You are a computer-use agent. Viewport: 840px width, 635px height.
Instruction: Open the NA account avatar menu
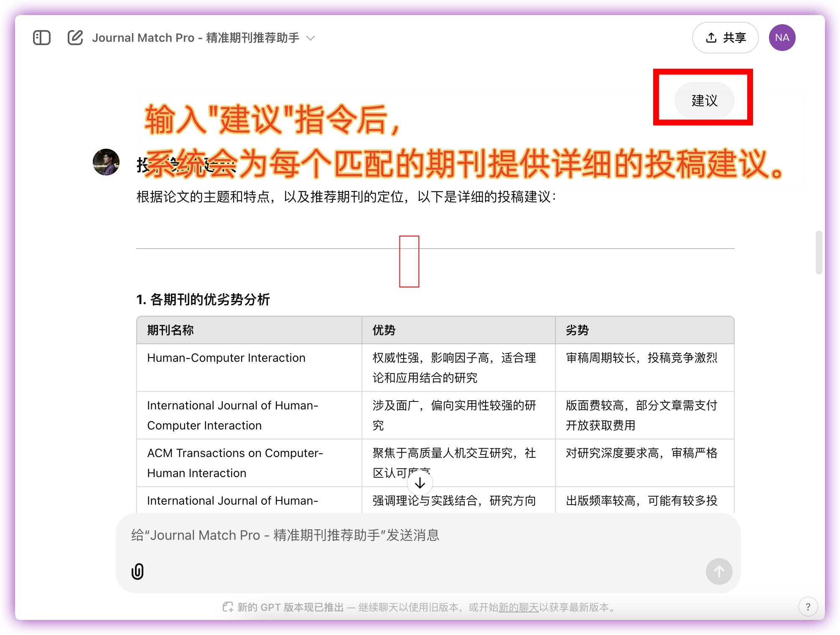coord(782,38)
